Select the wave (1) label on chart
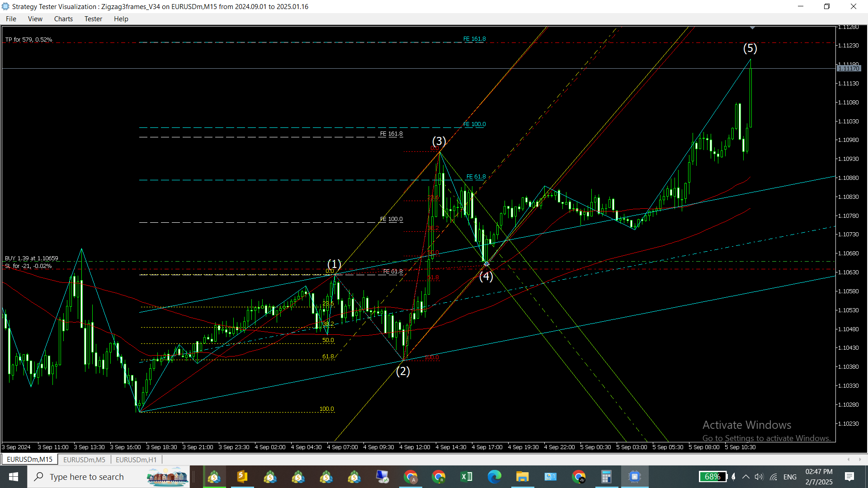 [334, 264]
